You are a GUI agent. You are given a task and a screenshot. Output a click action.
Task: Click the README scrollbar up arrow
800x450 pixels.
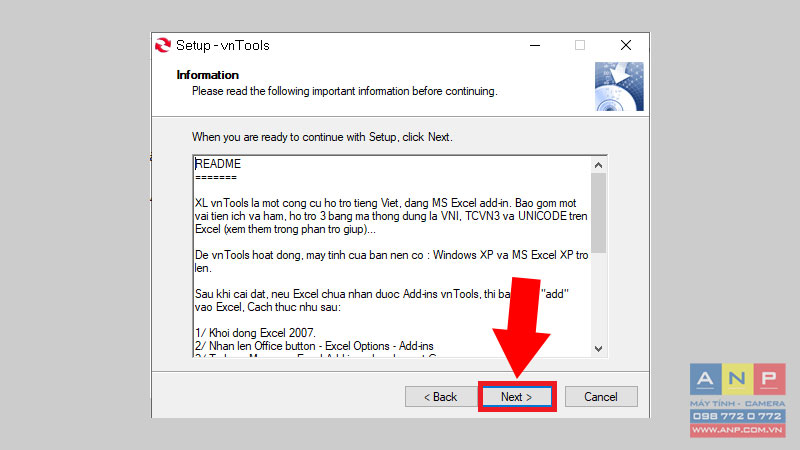coord(598,165)
